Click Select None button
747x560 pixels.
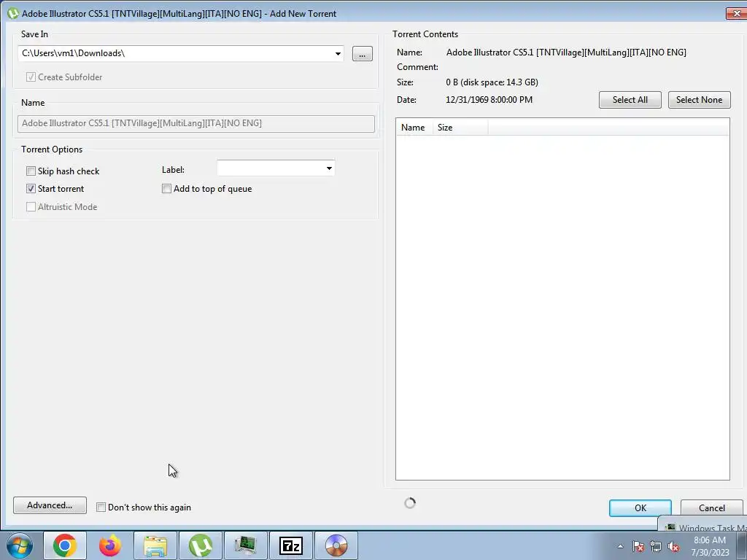click(x=700, y=99)
